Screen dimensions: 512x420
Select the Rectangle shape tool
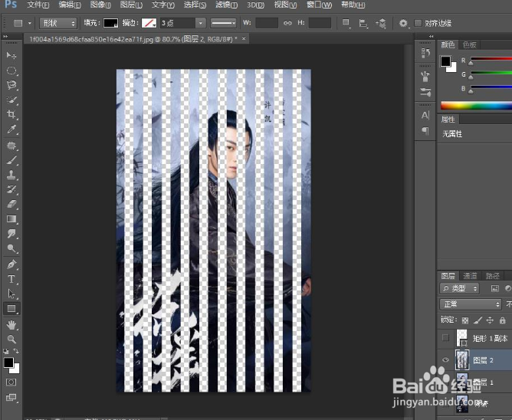pos(11,309)
